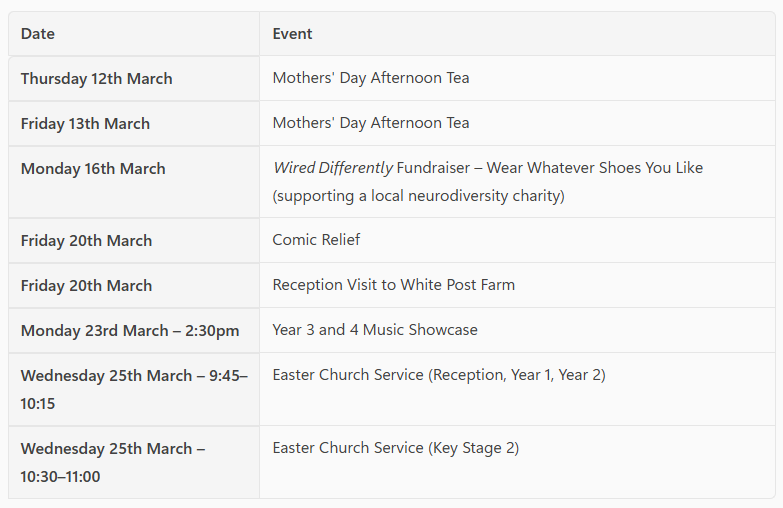The image size is (783, 508).
Task: Click the italic Wired Differently text
Action: [332, 168]
